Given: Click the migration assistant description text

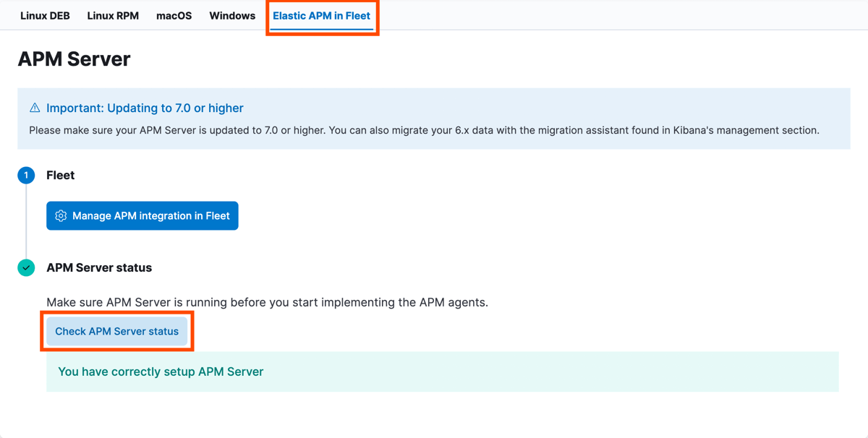Looking at the screenshot, I should tap(424, 131).
